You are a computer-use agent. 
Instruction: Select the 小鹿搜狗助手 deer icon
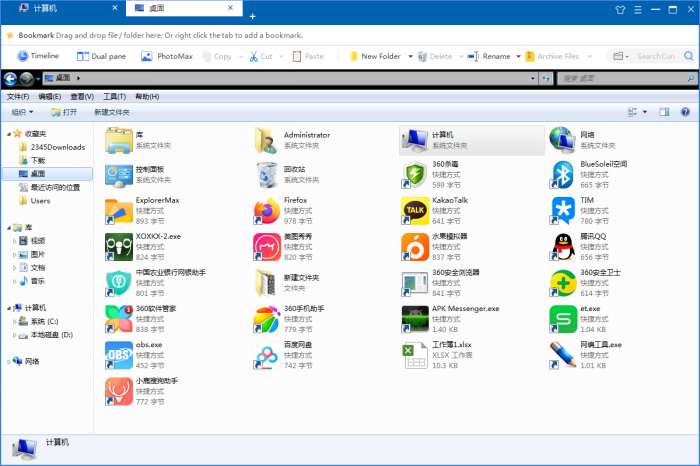(119, 391)
